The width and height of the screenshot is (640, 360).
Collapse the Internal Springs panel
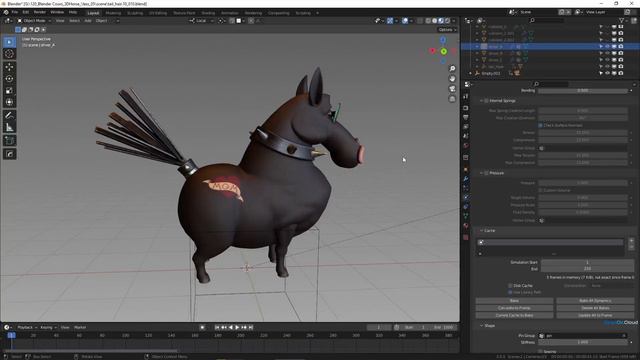click(x=482, y=101)
